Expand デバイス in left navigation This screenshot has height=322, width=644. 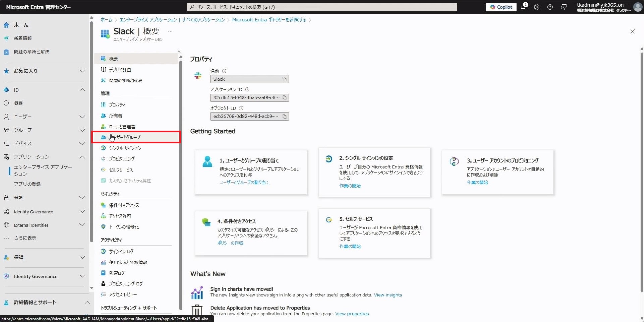pos(82,143)
